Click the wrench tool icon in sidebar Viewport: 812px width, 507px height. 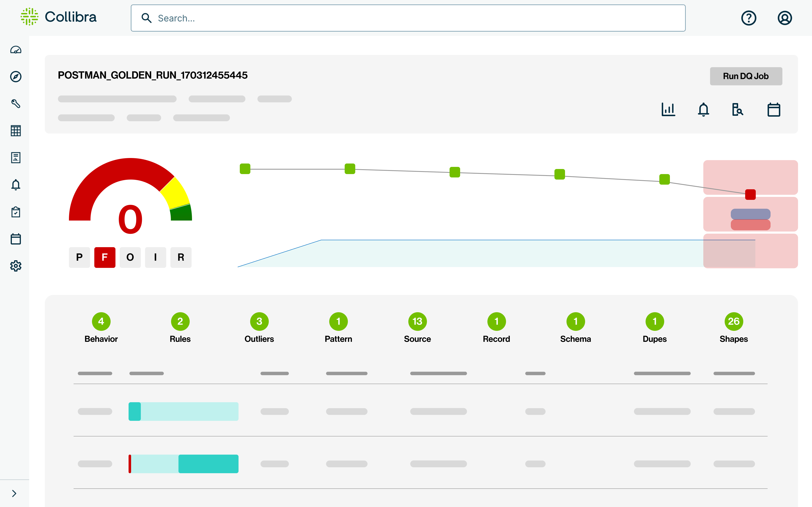coord(16,104)
